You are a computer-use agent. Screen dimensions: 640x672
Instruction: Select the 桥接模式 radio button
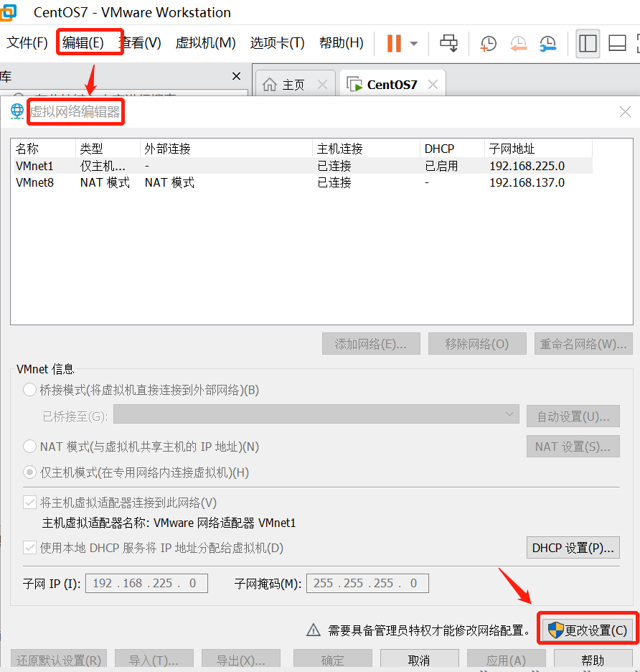coord(29,390)
